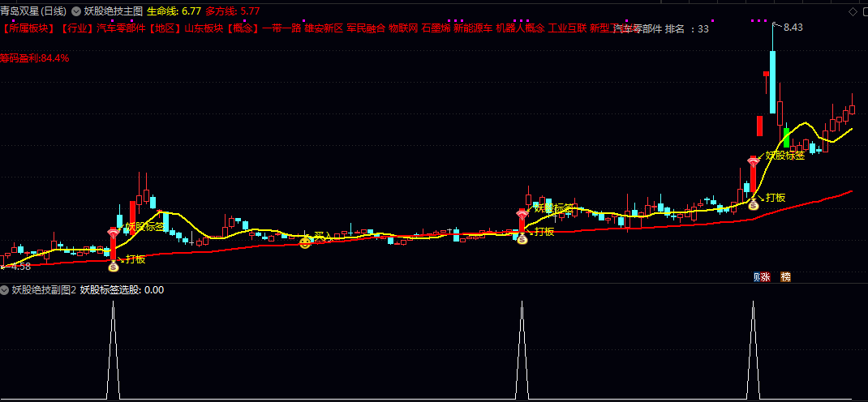Click the middle red gem 妖股标签 icon
This screenshot has height=402, width=868.
(522, 215)
